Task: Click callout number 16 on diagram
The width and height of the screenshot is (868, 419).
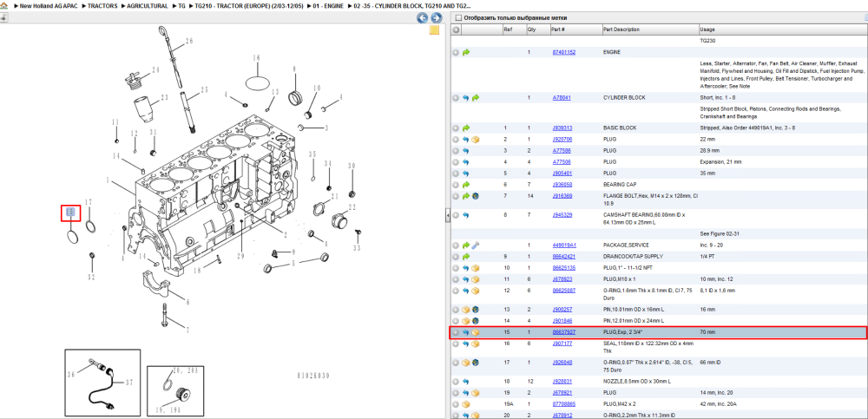Action: [256, 58]
